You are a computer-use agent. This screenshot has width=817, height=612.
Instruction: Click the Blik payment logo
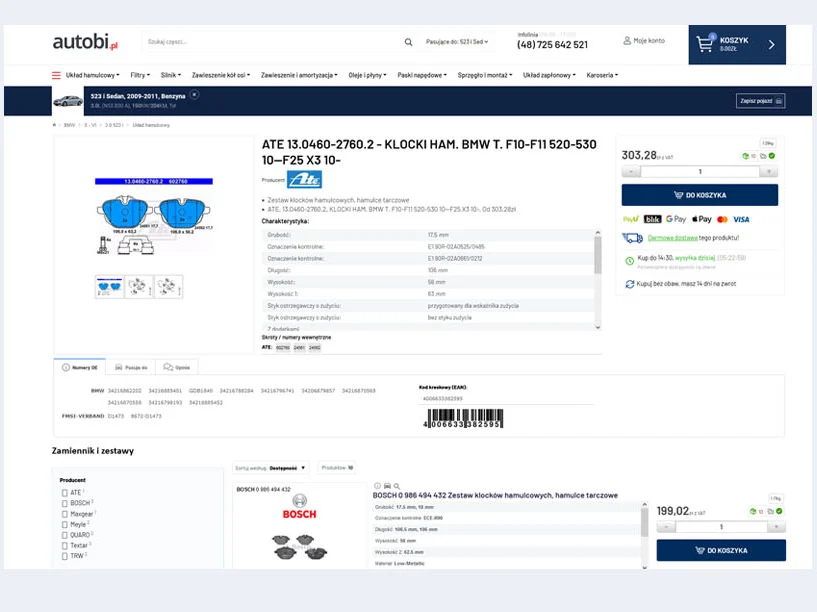pyautogui.click(x=652, y=219)
